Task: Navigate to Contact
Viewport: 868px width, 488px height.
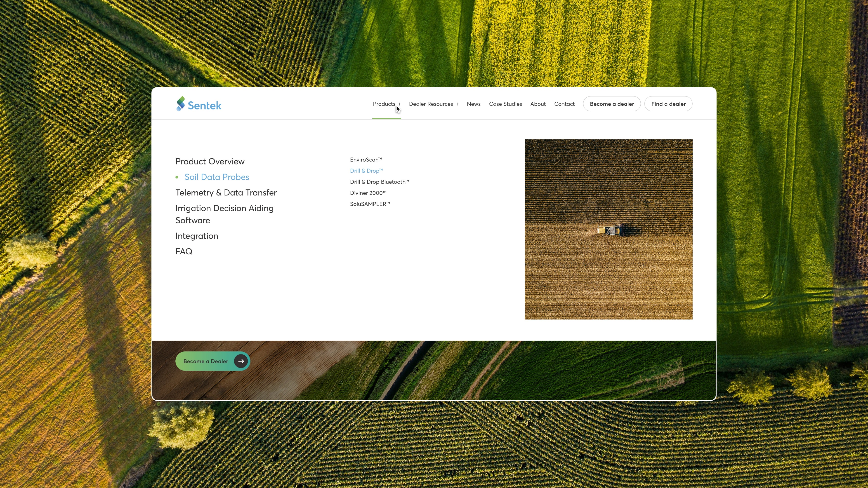Action: coord(564,104)
